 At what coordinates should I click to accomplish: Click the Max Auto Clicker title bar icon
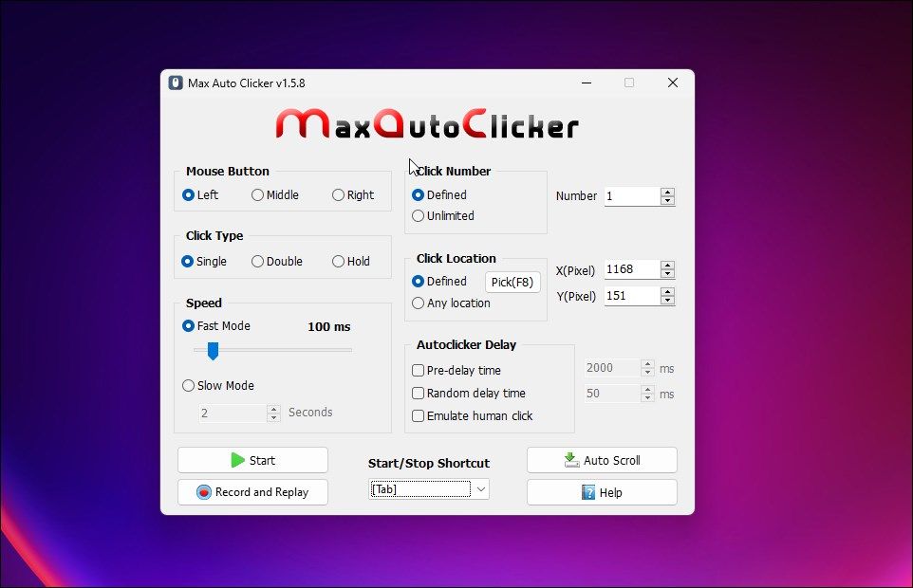click(176, 83)
